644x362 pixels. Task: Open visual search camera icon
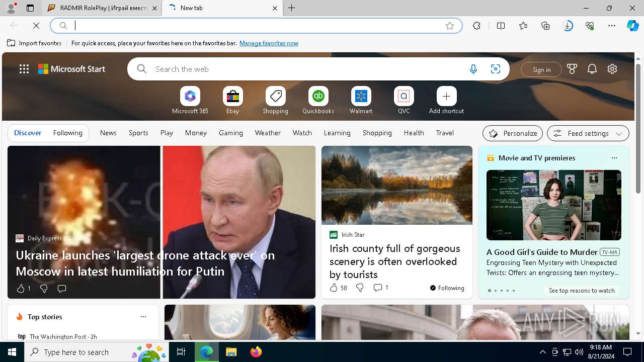[x=496, y=69]
